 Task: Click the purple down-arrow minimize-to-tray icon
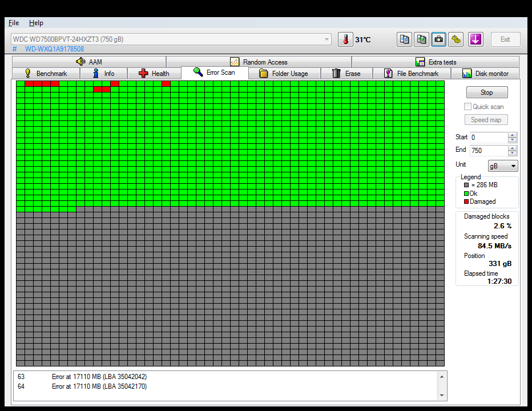point(475,39)
